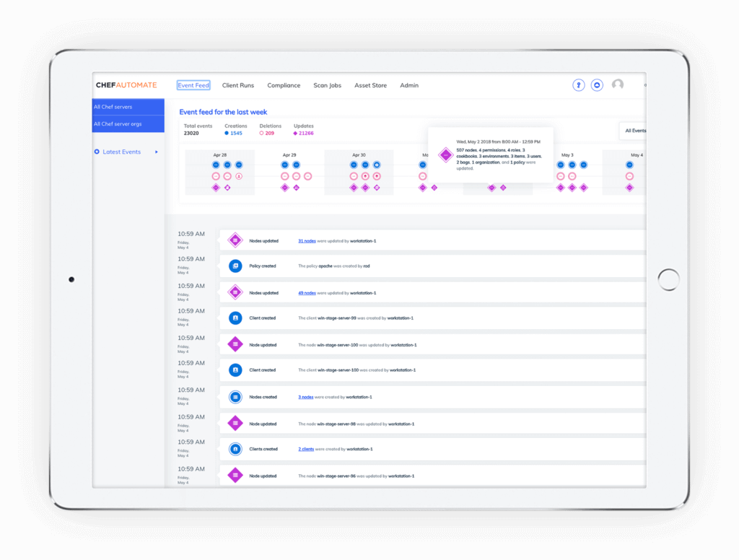Open the help question-mark icon in the header
This screenshot has height=560, width=739.
click(578, 85)
